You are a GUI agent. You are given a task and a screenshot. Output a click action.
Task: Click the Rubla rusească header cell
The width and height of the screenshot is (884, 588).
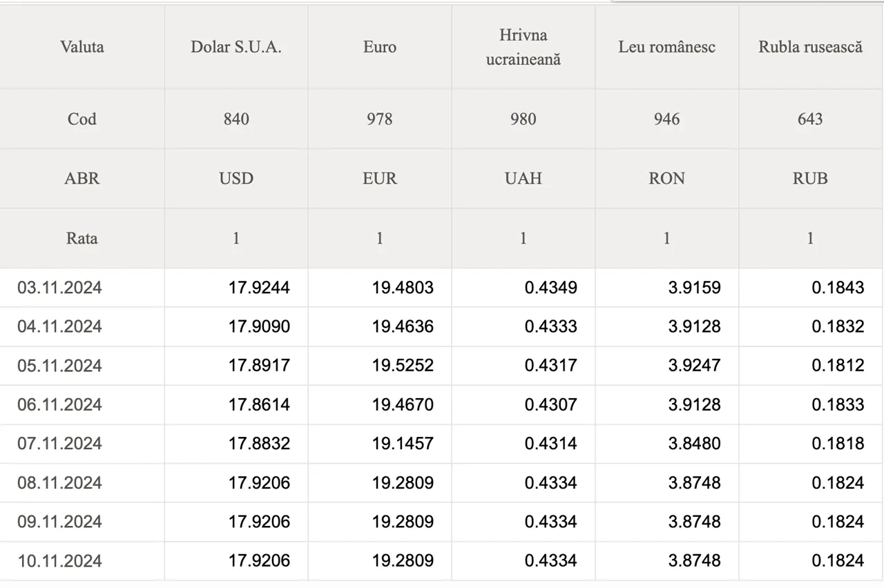click(810, 47)
